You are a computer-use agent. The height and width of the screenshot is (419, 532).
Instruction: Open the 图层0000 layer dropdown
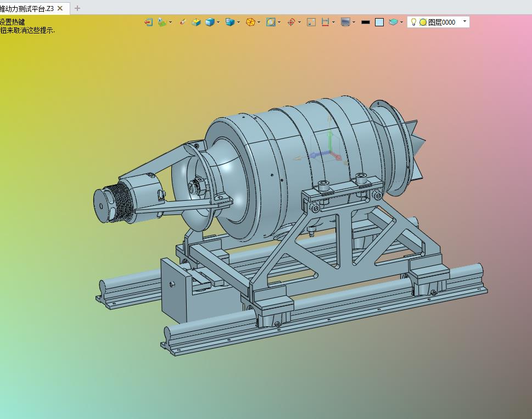(x=465, y=22)
